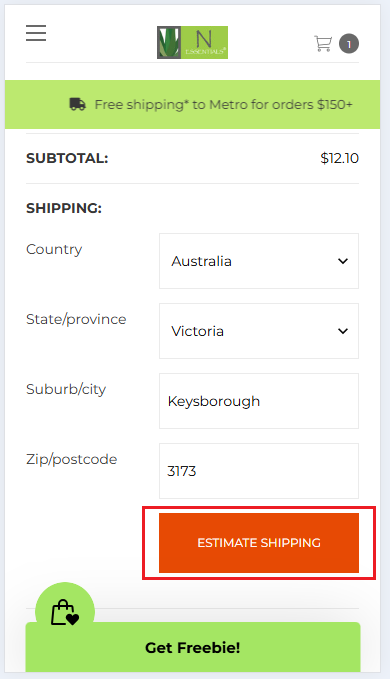390x679 pixels.
Task: Go to homepage via N Essentials logo
Action: (x=192, y=42)
